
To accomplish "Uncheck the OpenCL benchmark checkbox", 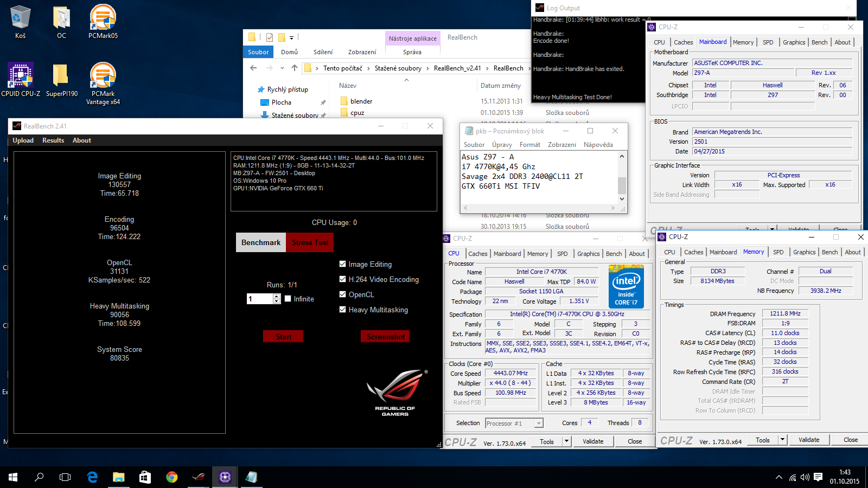I will tap(342, 294).
